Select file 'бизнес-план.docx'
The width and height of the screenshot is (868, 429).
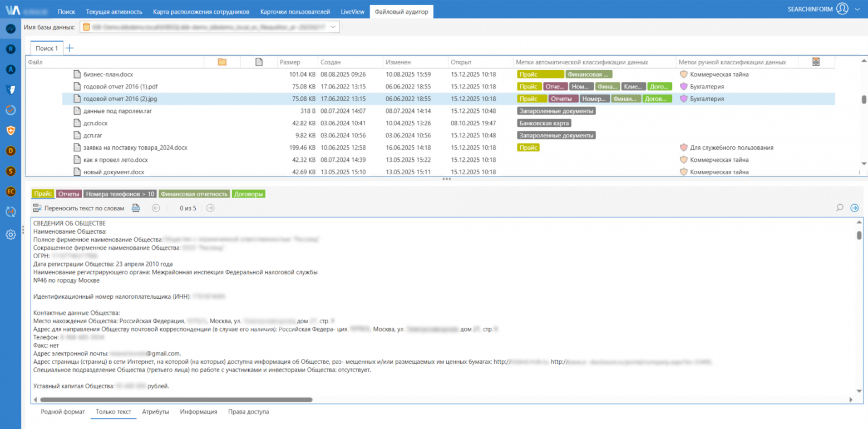point(108,75)
